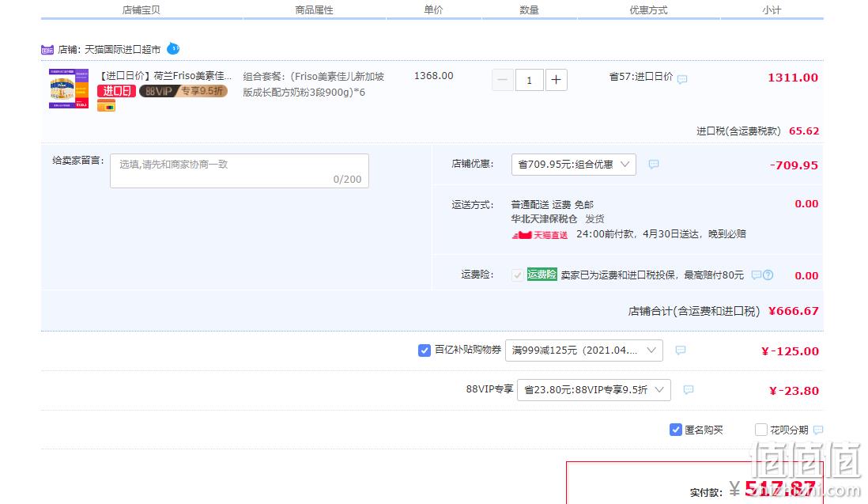Open the question mark help icon for 运费险
Viewport: 868px width, 504px height.
[768, 275]
